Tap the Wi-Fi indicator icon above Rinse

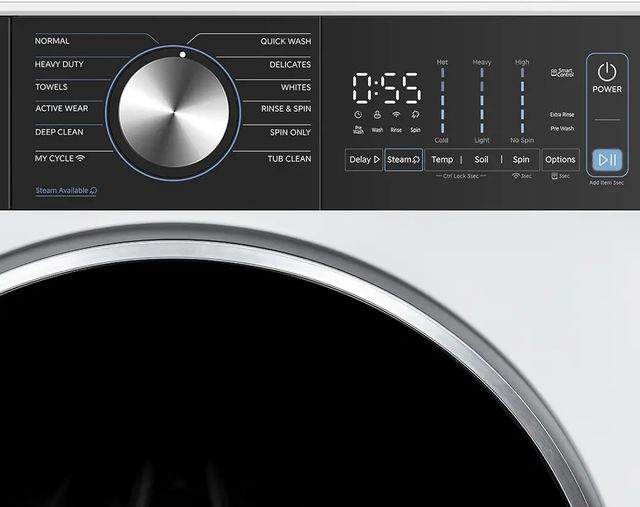point(396,115)
